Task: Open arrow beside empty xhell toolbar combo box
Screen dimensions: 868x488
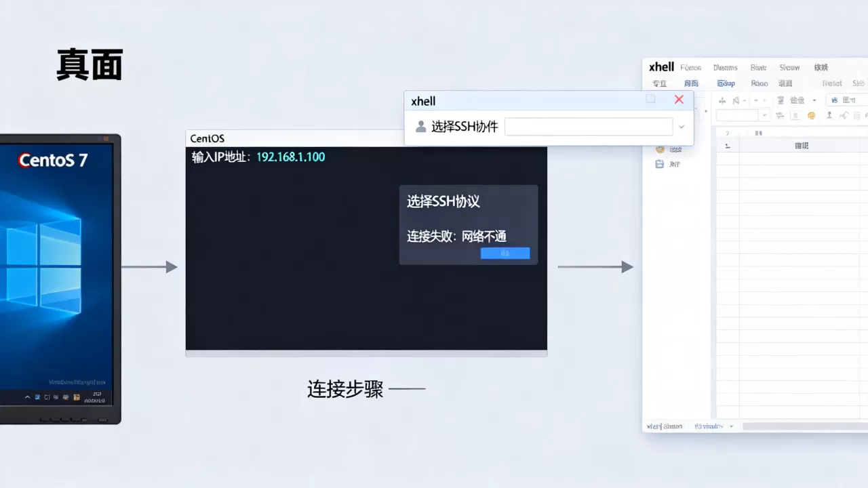Action: pos(764,115)
